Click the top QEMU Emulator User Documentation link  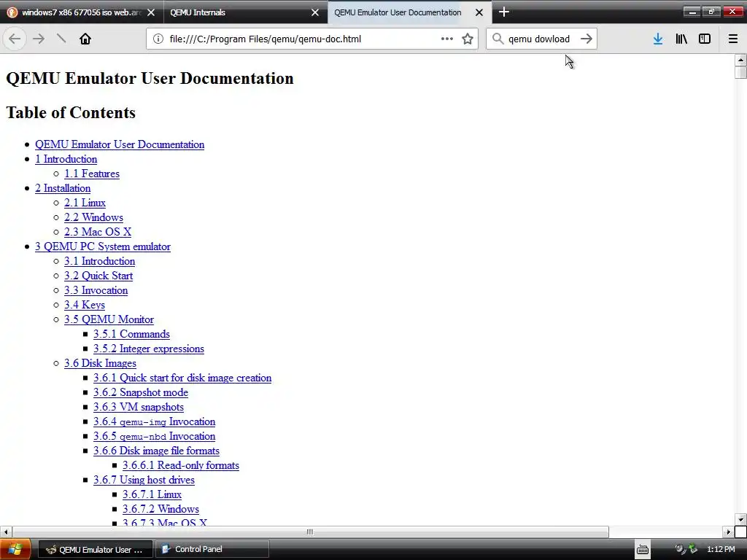120,145
